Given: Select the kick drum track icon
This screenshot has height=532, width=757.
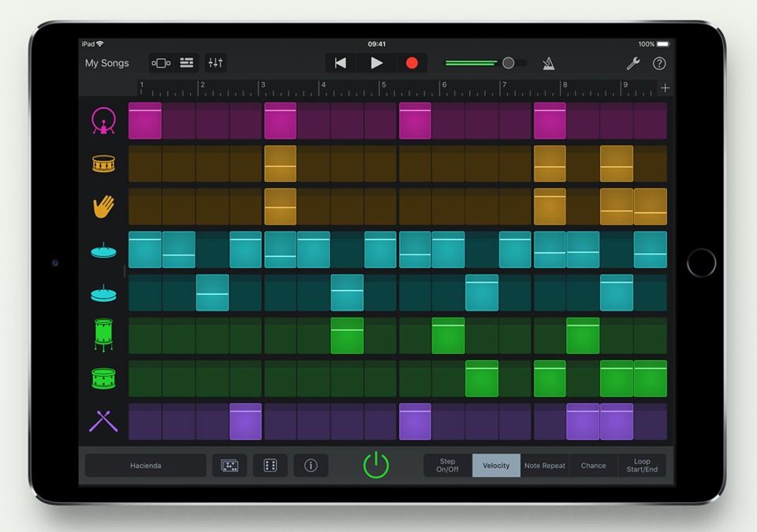Looking at the screenshot, I should point(103,121).
